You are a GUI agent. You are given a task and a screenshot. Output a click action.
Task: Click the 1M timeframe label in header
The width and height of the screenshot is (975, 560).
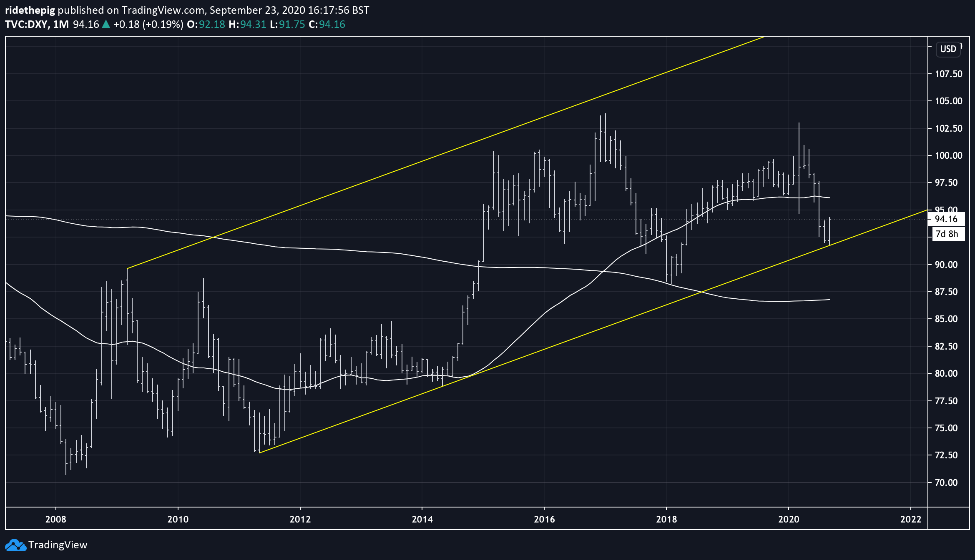61,25
